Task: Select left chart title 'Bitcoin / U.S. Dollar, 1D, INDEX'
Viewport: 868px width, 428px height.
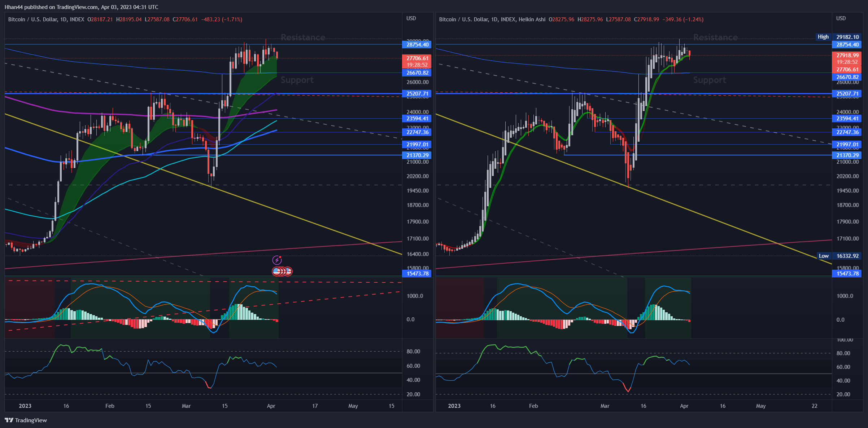Action: [46, 19]
